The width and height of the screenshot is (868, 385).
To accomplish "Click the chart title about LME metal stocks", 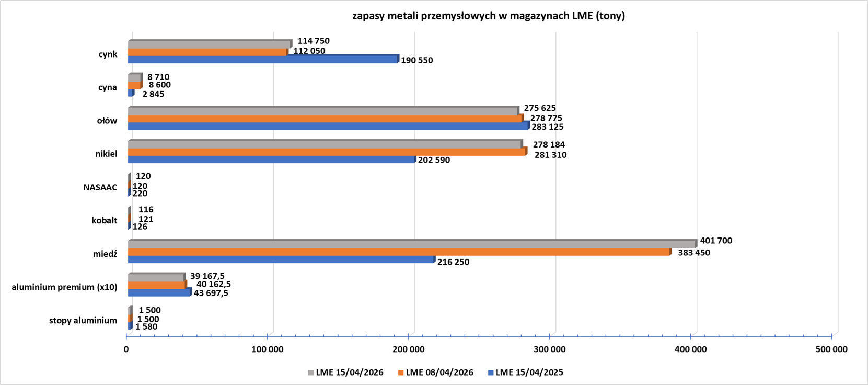I will (488, 16).
